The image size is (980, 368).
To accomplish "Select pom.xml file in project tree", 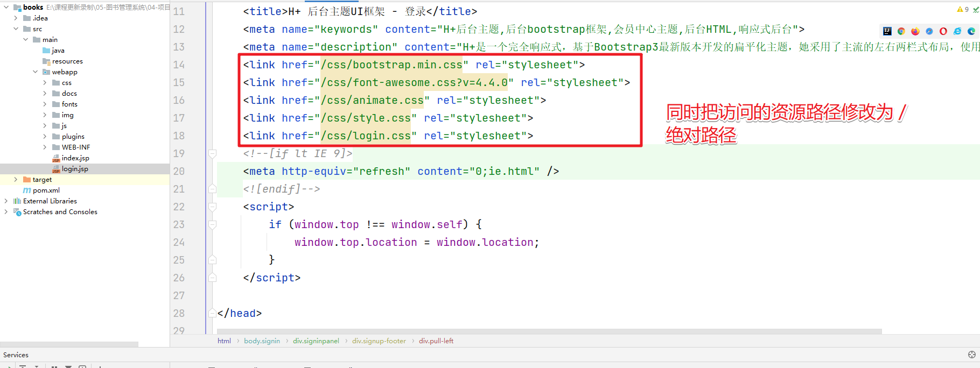I will click(46, 190).
